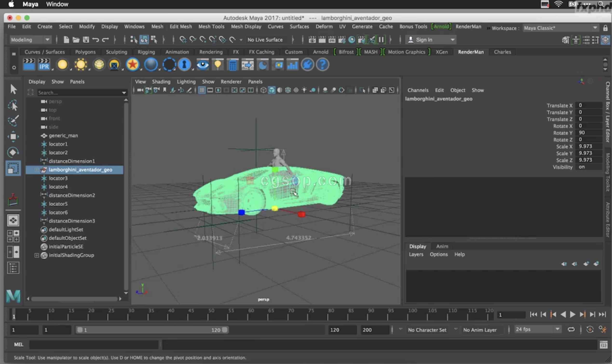
Task: Click the RenderMan eye shelf icon
Action: [203, 65]
